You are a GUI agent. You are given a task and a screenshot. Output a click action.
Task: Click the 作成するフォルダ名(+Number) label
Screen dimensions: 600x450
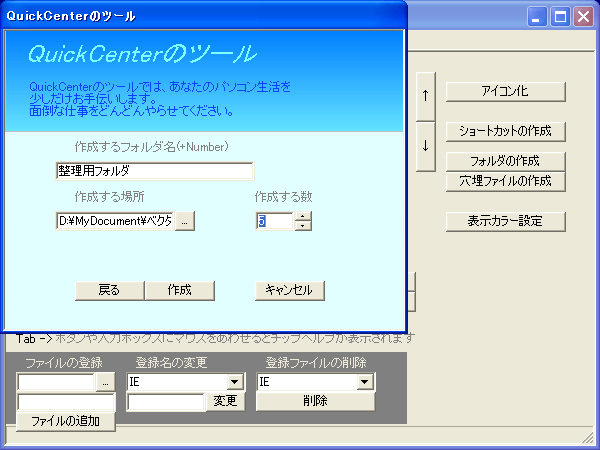point(152,147)
